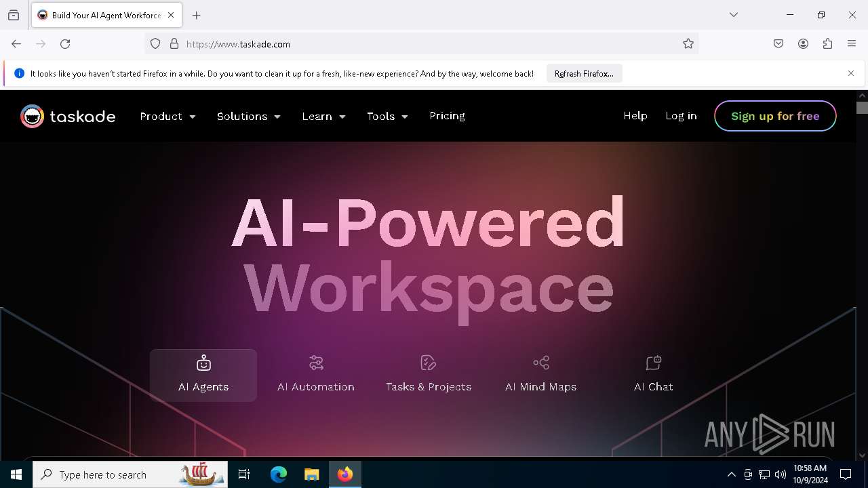Image resolution: width=868 pixels, height=488 pixels.
Task: Dismiss the Firefox refresh notification bar
Action: (x=851, y=73)
